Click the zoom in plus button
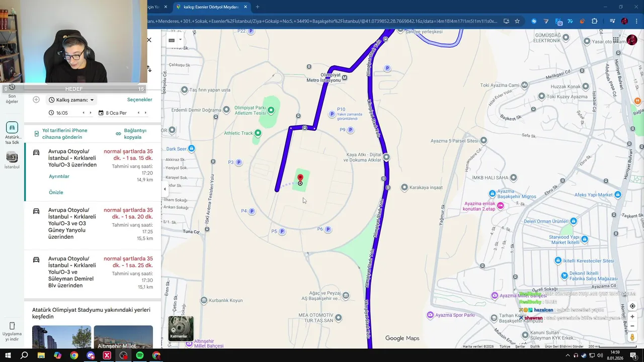The image size is (644, 362). tap(632, 317)
